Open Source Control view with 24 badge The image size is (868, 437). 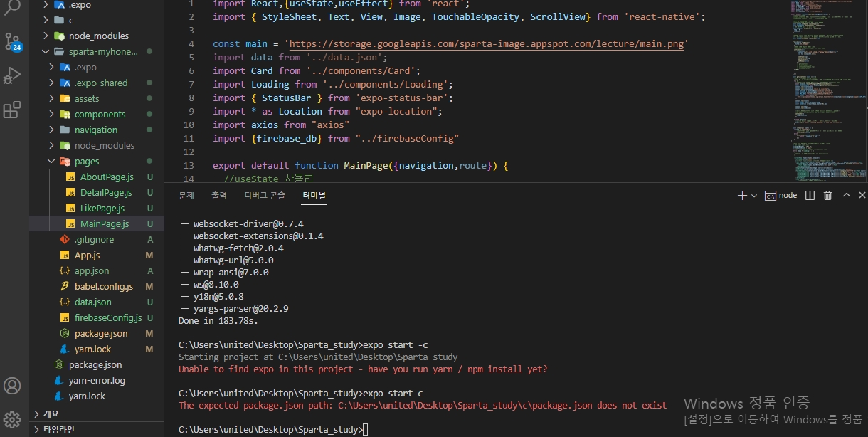pos(13,41)
